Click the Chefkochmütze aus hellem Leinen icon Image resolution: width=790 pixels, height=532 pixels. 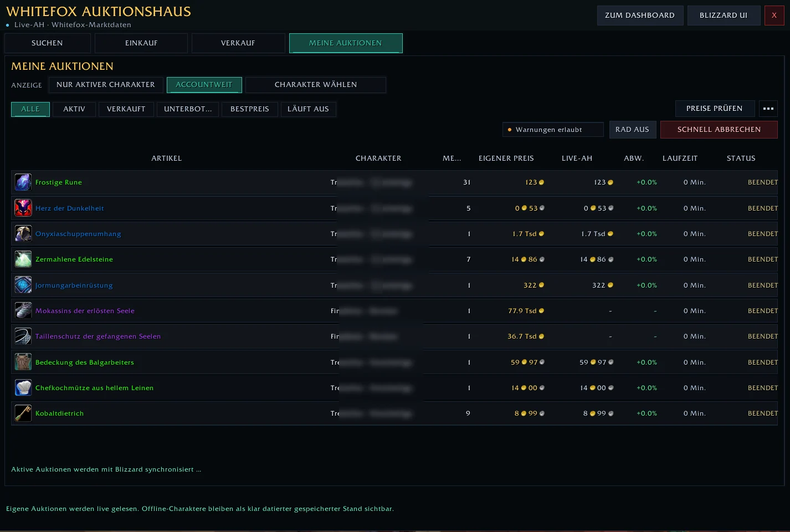[x=23, y=388]
